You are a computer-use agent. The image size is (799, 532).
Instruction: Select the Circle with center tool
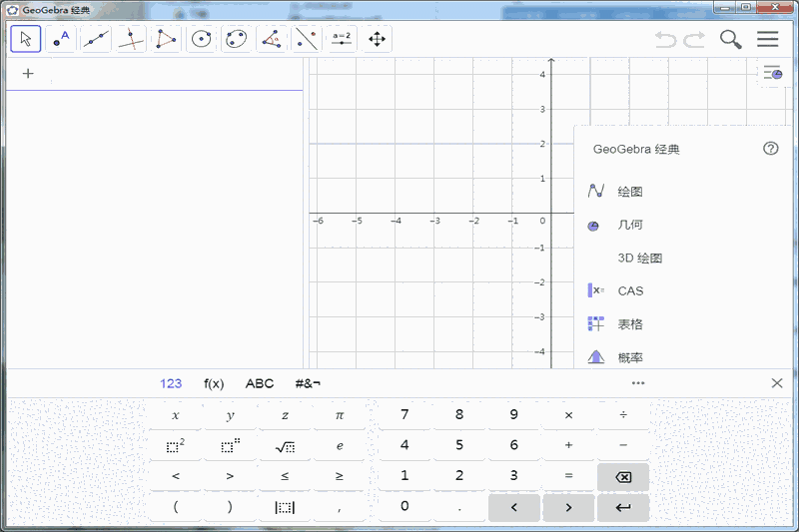[202, 39]
